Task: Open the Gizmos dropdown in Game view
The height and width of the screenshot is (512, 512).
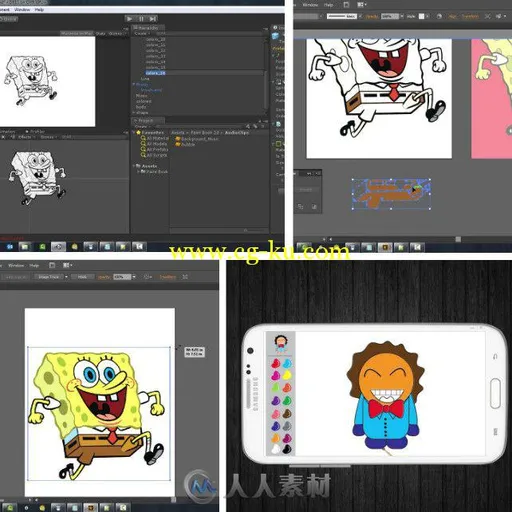Action: [x=116, y=33]
